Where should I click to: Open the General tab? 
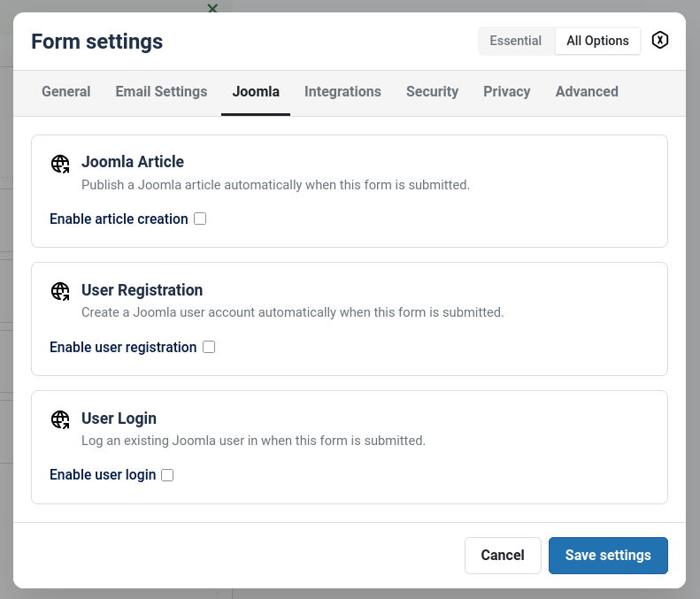tap(66, 91)
